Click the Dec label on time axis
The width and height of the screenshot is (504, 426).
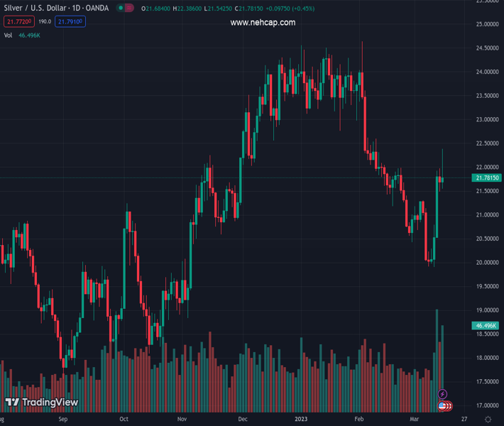tap(243, 420)
